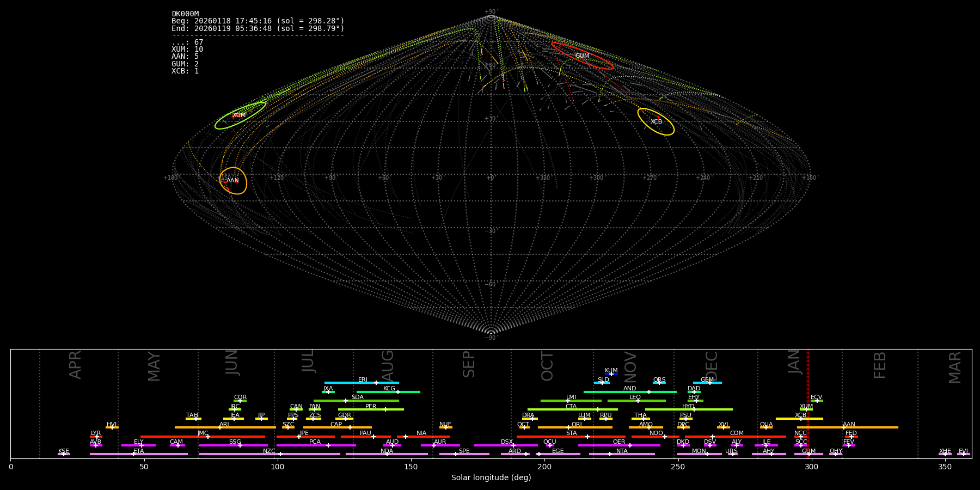The image size is (980, 490).
Task: Click the DK000M station name at the top
Action: pyautogui.click(x=185, y=14)
